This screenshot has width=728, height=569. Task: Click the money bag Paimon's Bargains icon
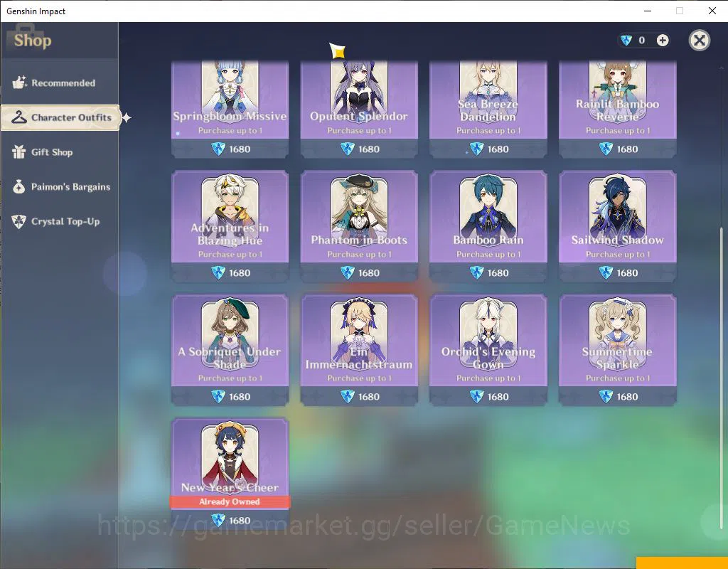pyautogui.click(x=18, y=186)
